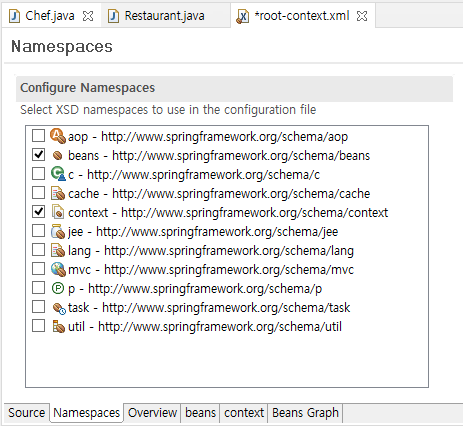
Task: Close the Chef.java editor tab
Action: 88,16
